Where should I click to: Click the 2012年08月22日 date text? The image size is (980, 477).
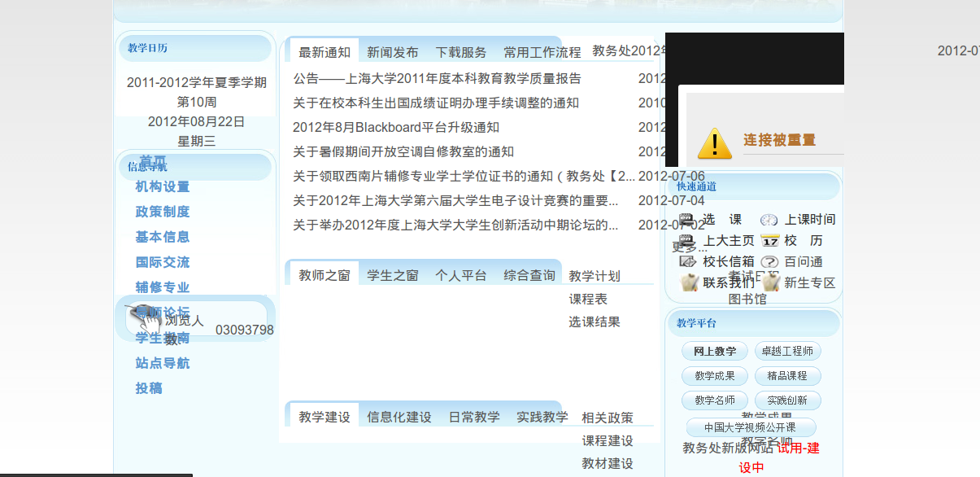pyautogui.click(x=197, y=121)
